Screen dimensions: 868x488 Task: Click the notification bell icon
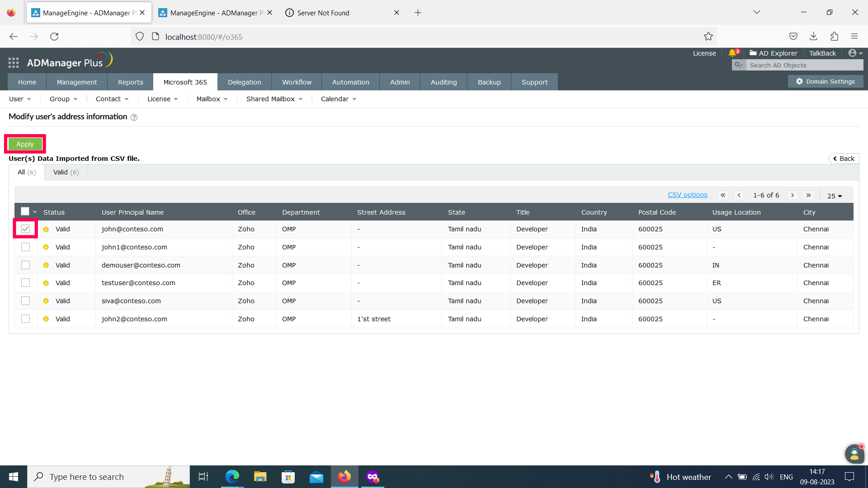pyautogui.click(x=732, y=53)
